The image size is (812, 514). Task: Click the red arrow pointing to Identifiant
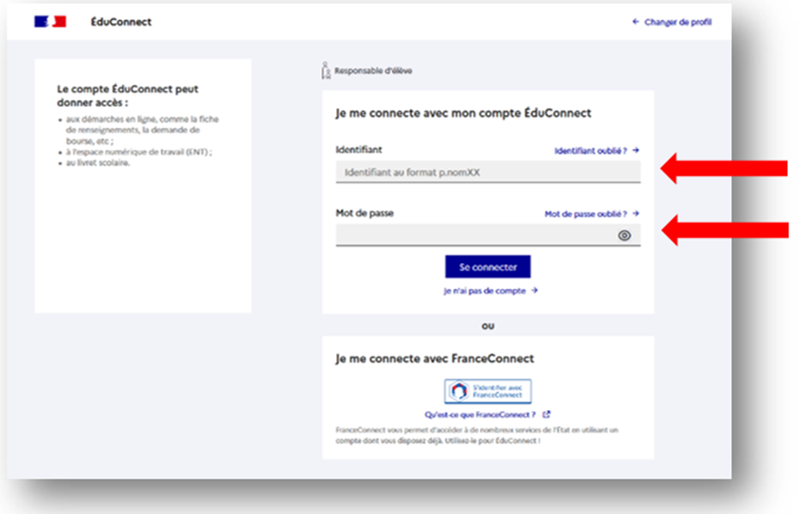(x=724, y=169)
